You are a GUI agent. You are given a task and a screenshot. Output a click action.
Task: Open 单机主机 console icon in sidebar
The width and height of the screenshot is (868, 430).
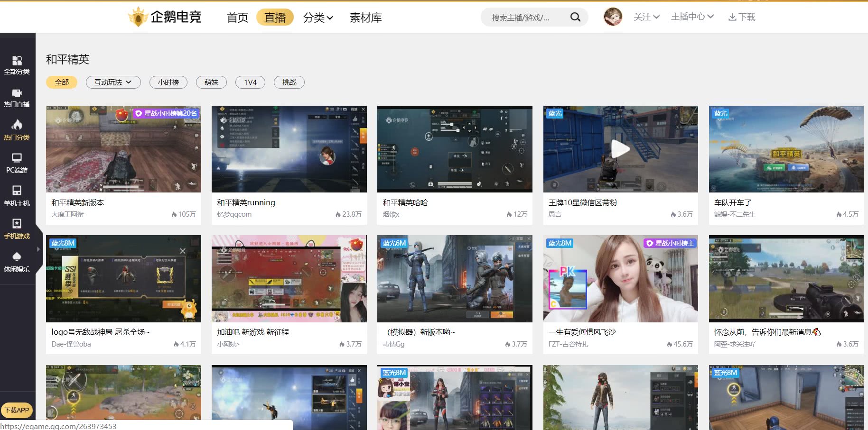(x=17, y=191)
